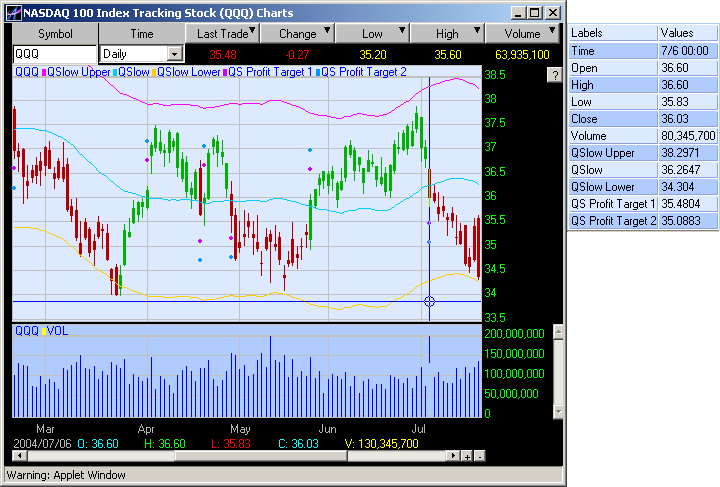Click the QS Profit Target 1 legend label
Image resolution: width=720 pixels, height=487 pixels.
point(270,72)
